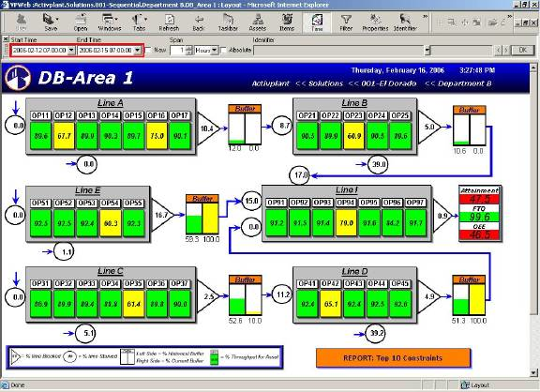Open the Windows toolbar icon
Viewport: 540px width, 392px height.
110,23
